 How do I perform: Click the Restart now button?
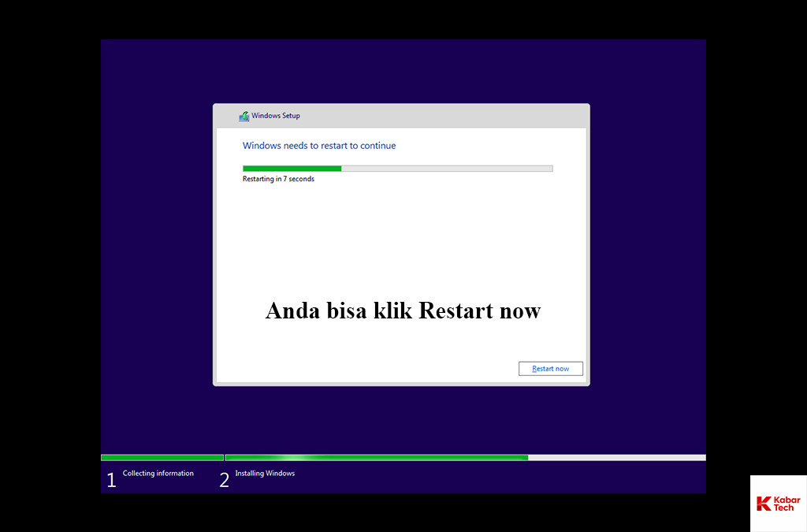click(x=550, y=369)
